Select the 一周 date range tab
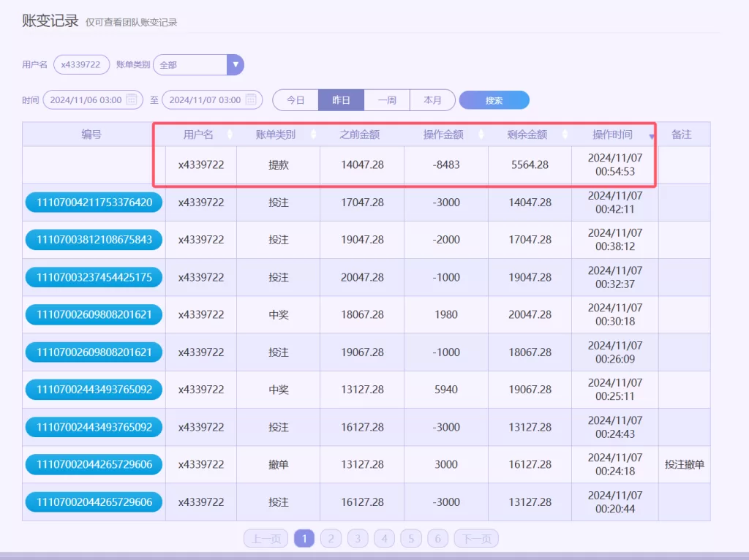 click(x=387, y=100)
